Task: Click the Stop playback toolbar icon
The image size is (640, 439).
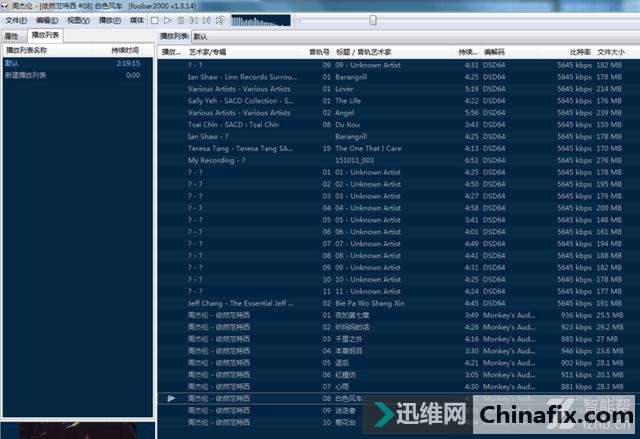Action: click(x=154, y=20)
